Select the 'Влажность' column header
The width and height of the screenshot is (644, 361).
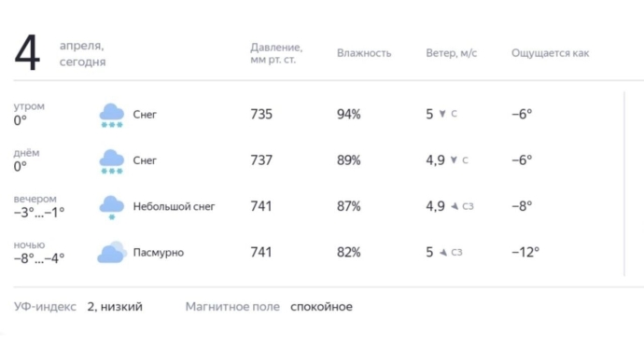[x=364, y=53]
